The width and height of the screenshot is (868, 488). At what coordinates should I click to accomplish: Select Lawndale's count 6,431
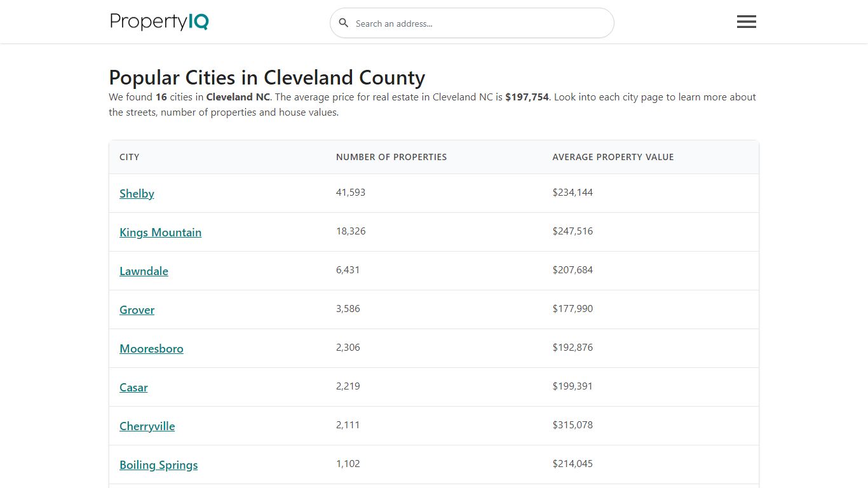[348, 270]
